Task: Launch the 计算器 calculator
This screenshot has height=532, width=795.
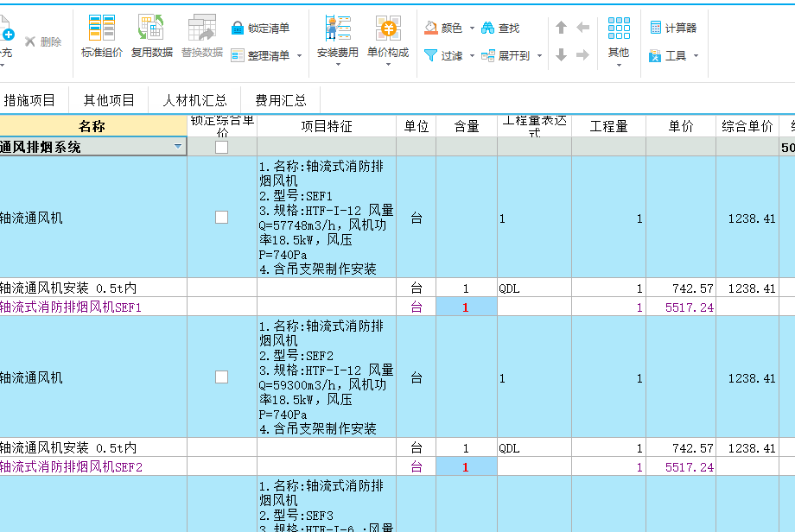Action: click(673, 28)
